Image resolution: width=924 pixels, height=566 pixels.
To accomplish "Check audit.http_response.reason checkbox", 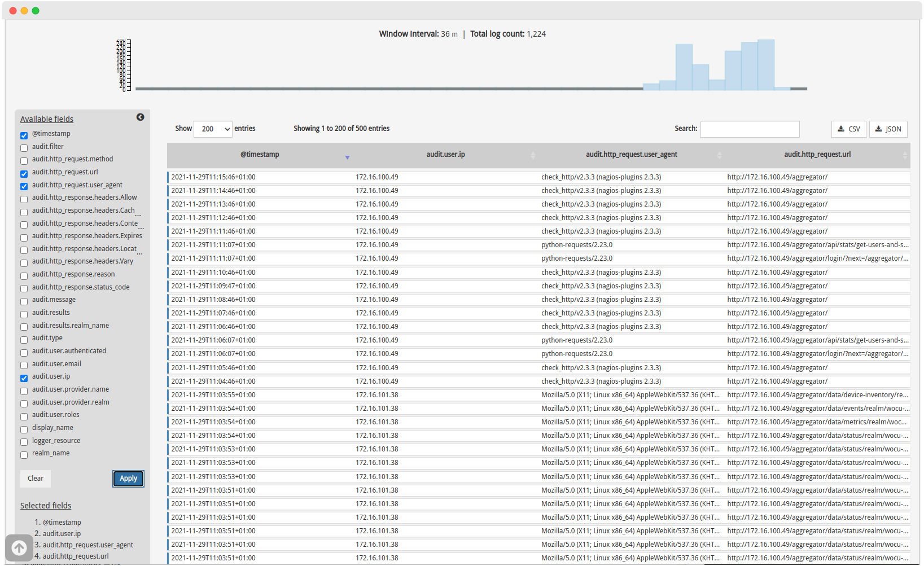I will point(24,276).
